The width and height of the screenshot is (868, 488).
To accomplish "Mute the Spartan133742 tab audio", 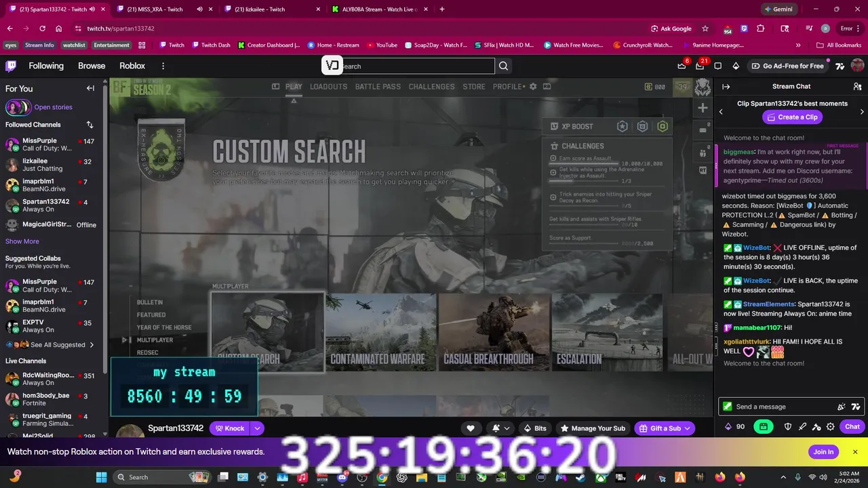I will (92, 9).
